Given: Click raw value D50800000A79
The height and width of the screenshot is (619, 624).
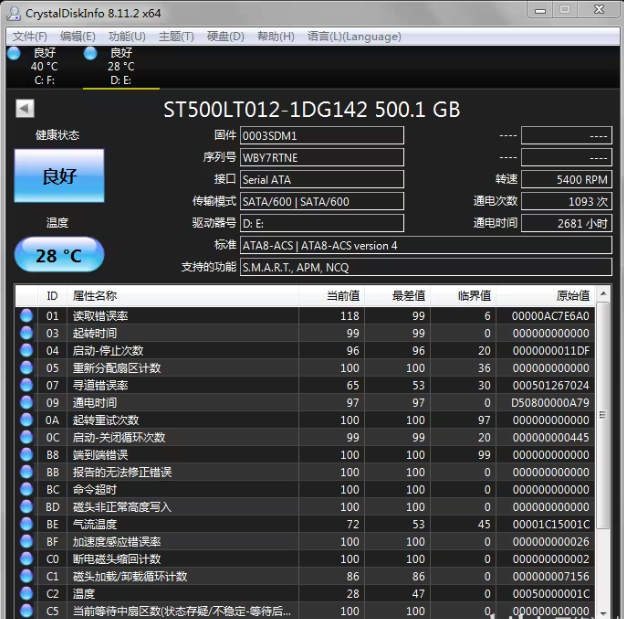Looking at the screenshot, I should pyautogui.click(x=550, y=403).
